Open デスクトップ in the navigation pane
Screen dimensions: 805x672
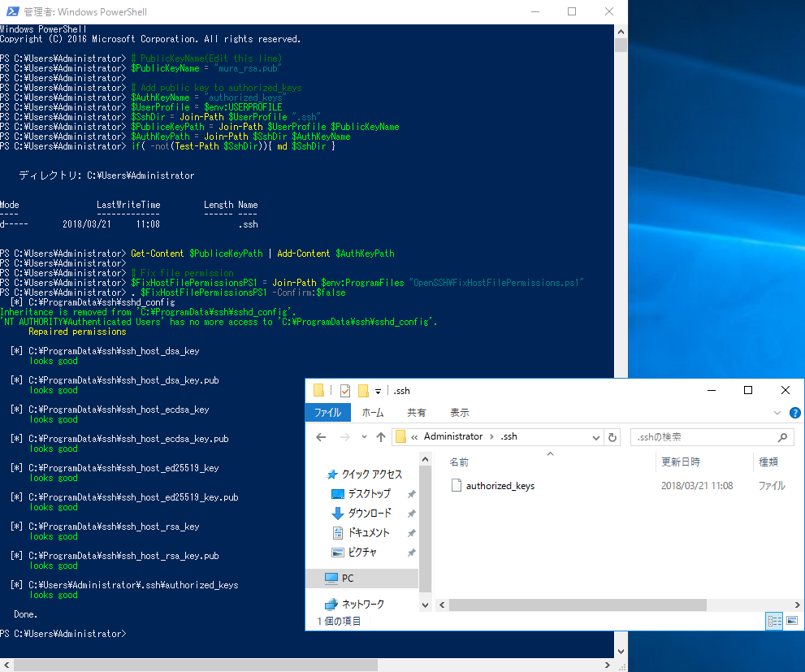(x=369, y=494)
